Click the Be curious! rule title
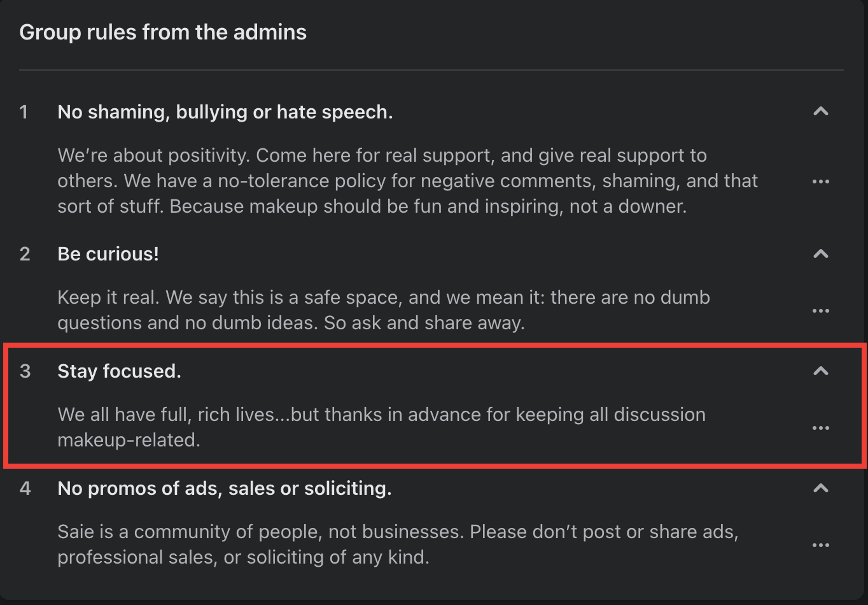This screenshot has height=605, width=868. tap(108, 254)
